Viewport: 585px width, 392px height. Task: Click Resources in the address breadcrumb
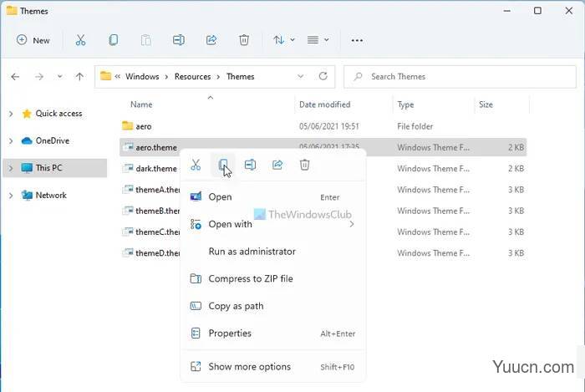(x=192, y=76)
